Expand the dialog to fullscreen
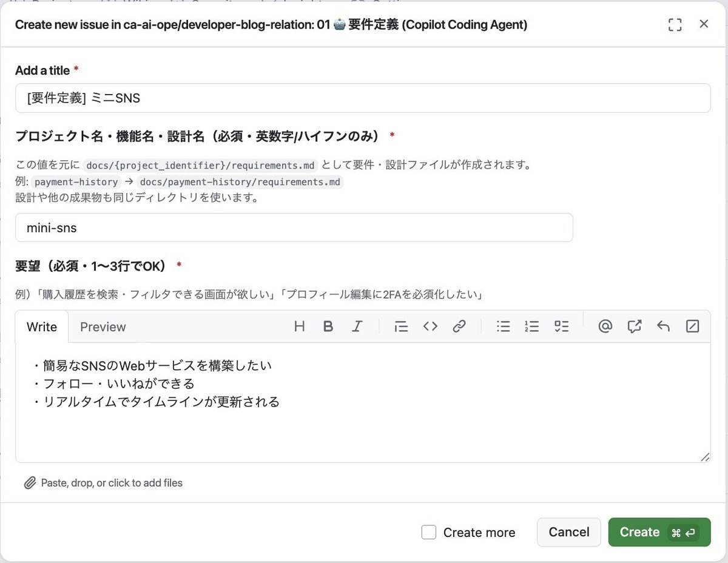 675,24
